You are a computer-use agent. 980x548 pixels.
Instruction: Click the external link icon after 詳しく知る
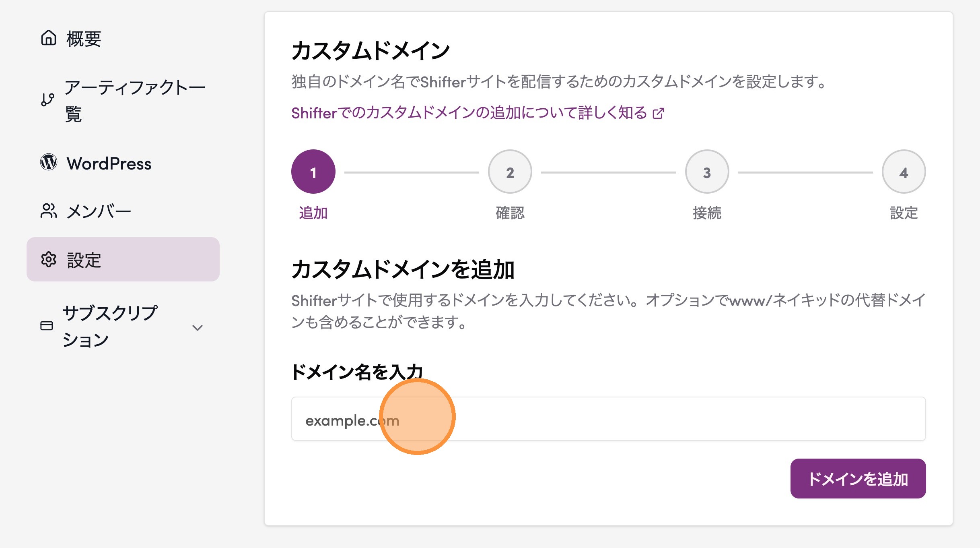coord(658,114)
